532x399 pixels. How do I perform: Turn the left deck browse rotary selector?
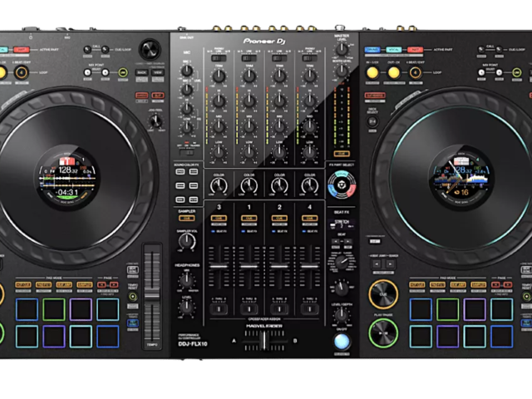click(150, 50)
